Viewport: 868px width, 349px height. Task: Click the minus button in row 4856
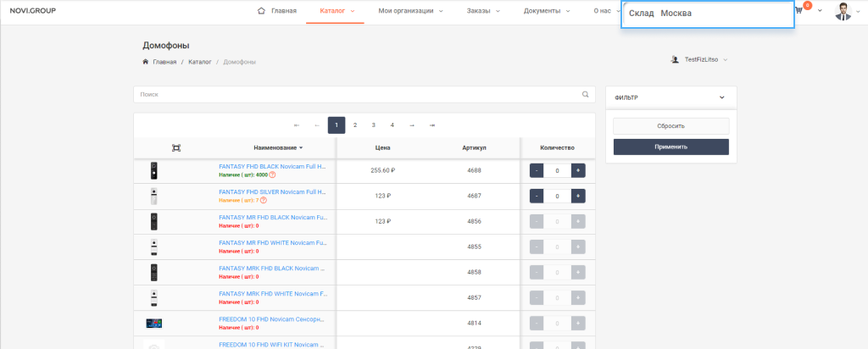[537, 221]
